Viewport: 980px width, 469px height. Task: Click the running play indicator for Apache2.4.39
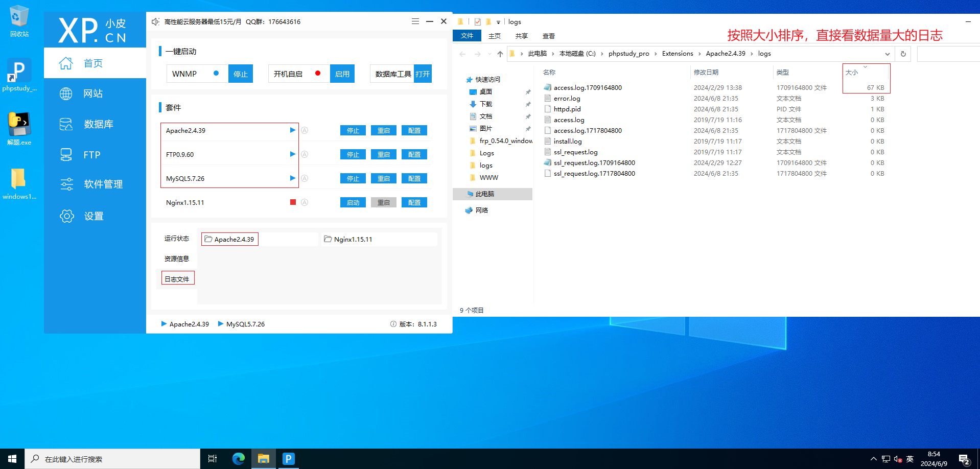tap(293, 130)
